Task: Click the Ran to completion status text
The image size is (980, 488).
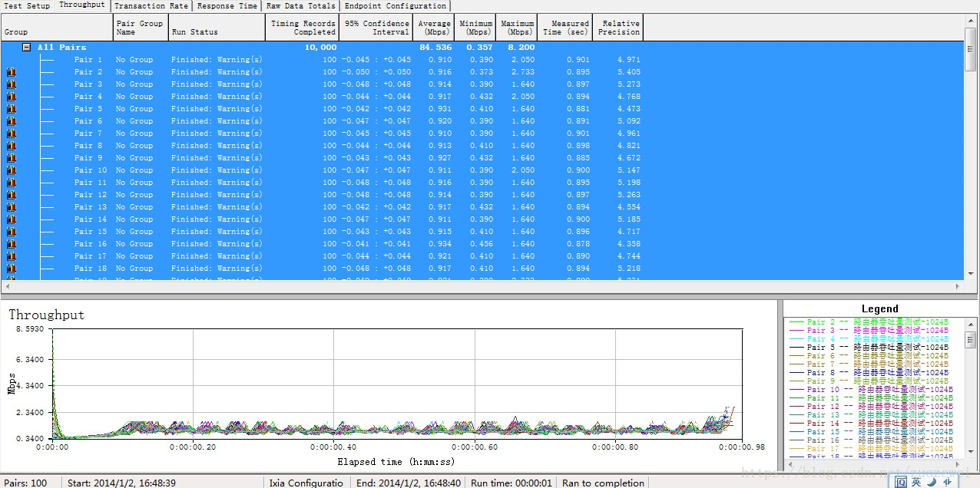Action: [603, 483]
